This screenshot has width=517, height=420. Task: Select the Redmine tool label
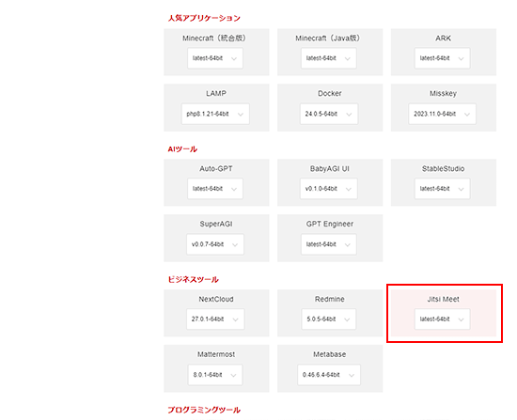pyautogui.click(x=330, y=300)
